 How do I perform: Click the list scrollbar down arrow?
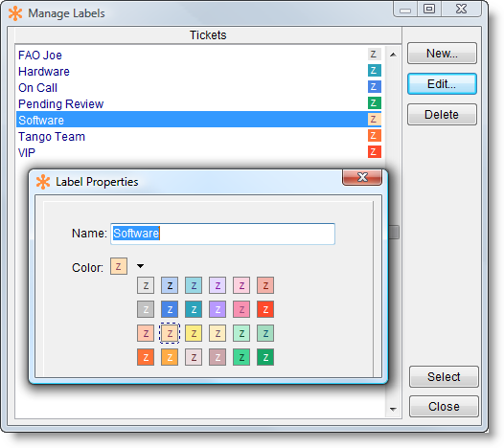tap(393, 409)
